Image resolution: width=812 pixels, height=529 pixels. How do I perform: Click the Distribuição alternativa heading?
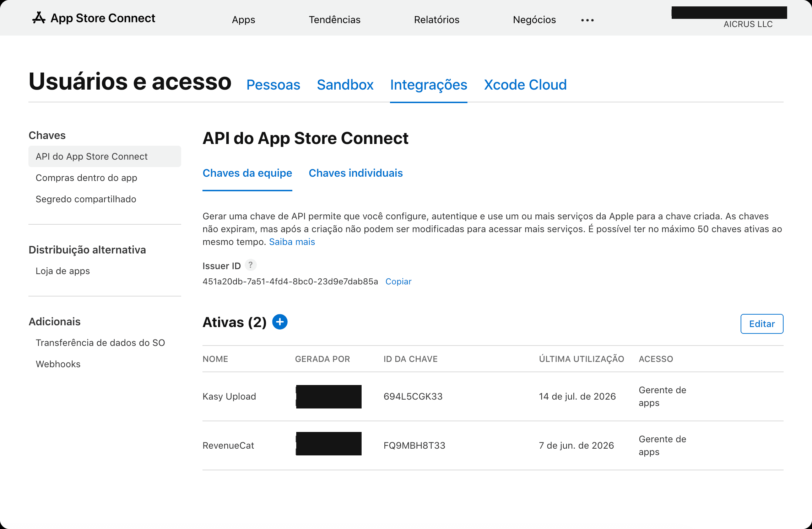click(87, 250)
